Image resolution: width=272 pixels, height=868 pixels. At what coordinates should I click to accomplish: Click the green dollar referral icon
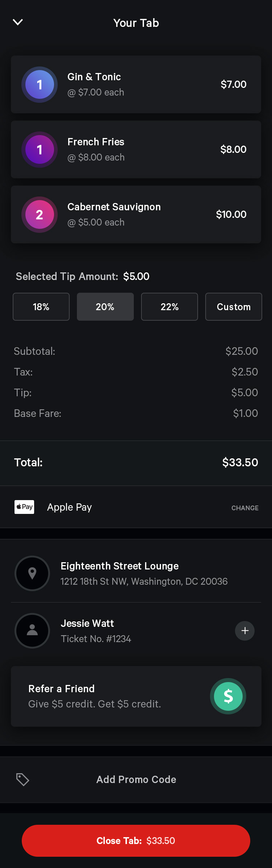[x=228, y=696]
